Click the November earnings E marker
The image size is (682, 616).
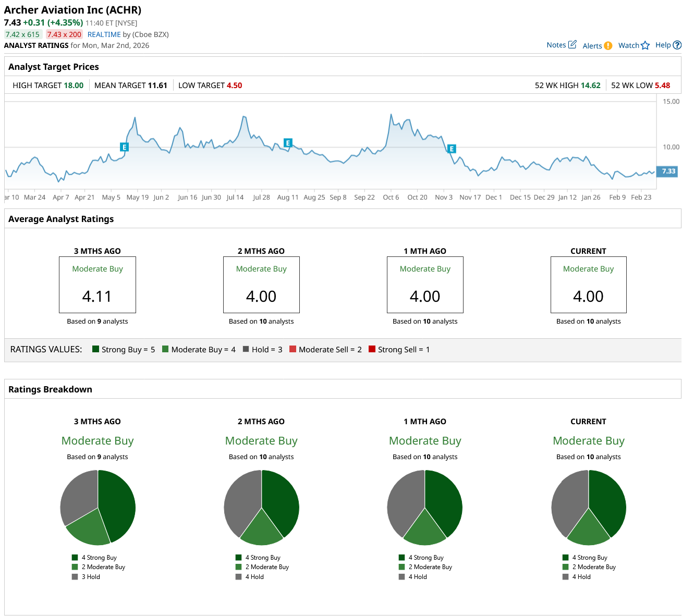click(452, 149)
